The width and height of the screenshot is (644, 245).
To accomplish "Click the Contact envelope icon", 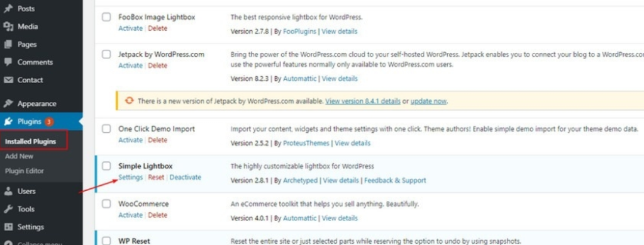I will [8, 80].
